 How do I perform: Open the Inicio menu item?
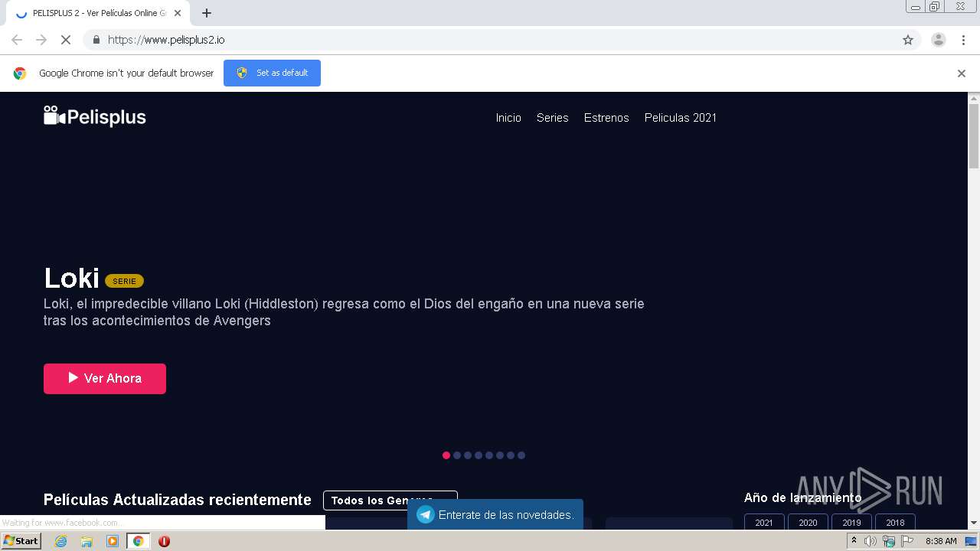pyautogui.click(x=508, y=118)
